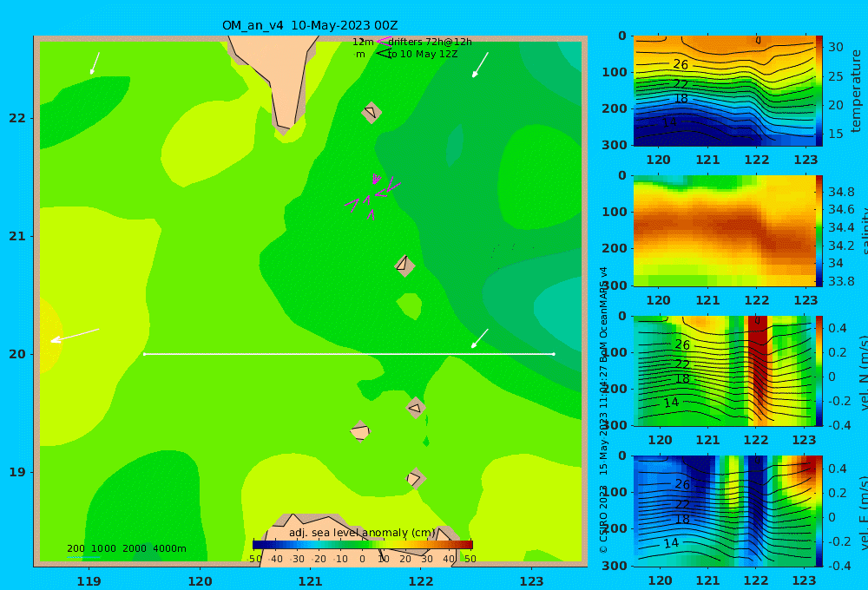Click the salinity colorbar

tap(819, 231)
